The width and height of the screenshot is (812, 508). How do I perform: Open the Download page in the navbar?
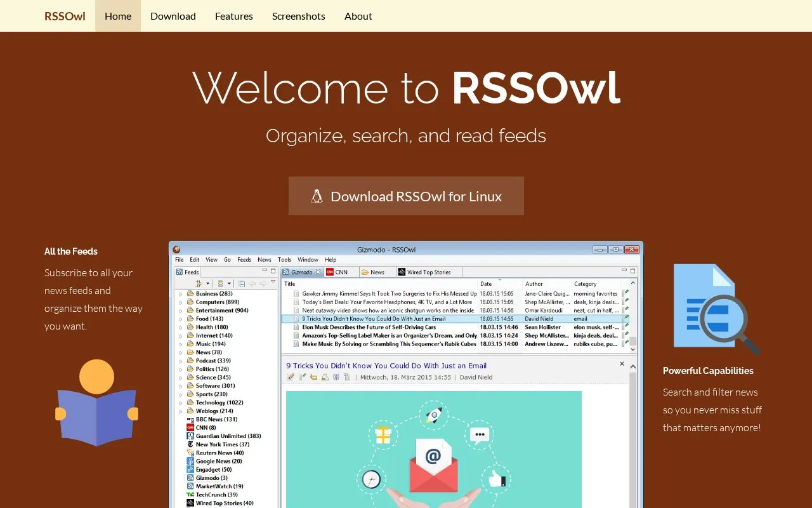(x=173, y=16)
